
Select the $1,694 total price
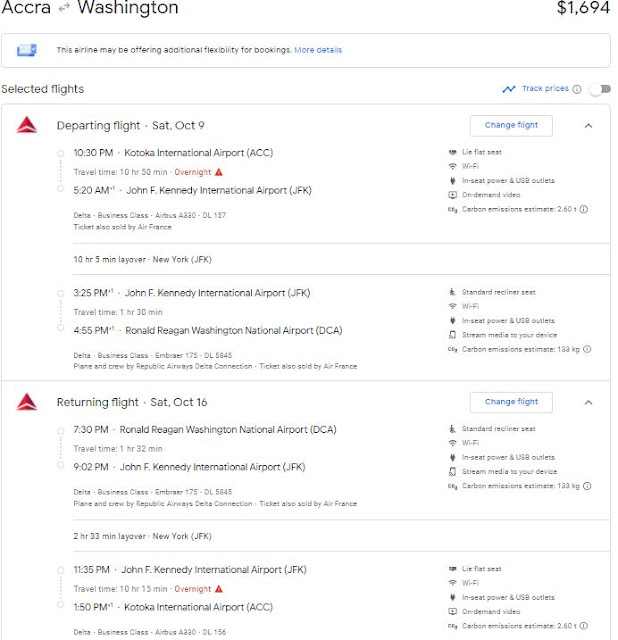tap(583, 7)
